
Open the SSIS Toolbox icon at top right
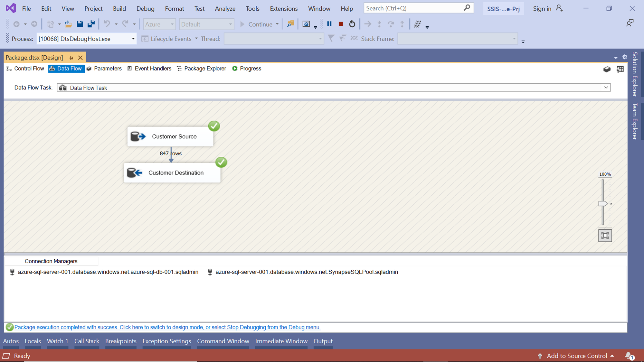point(607,69)
